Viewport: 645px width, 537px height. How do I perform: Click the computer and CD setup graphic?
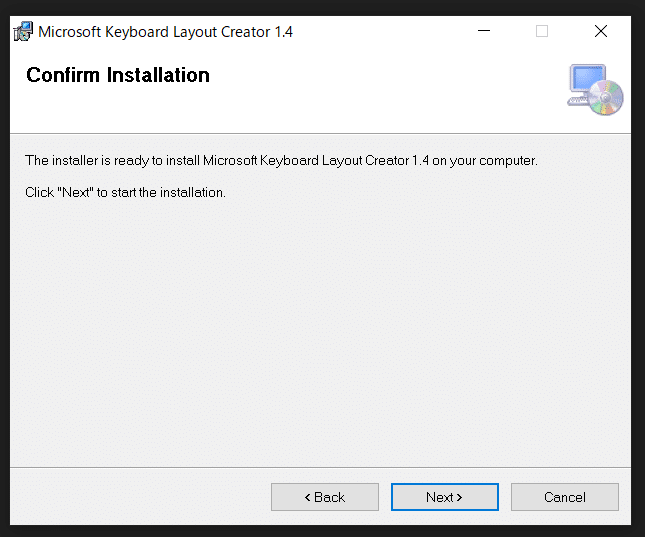[595, 90]
